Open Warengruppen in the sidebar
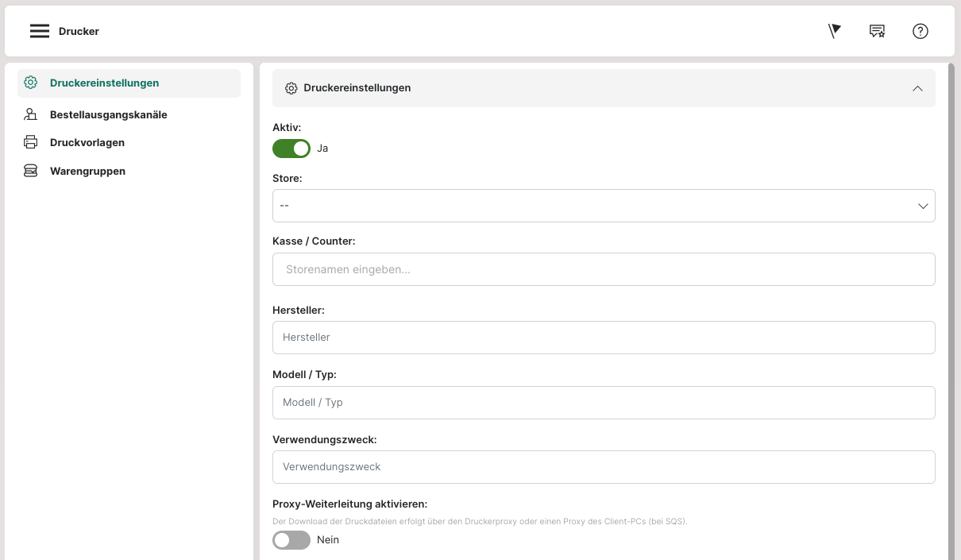The image size is (961, 560). (87, 171)
